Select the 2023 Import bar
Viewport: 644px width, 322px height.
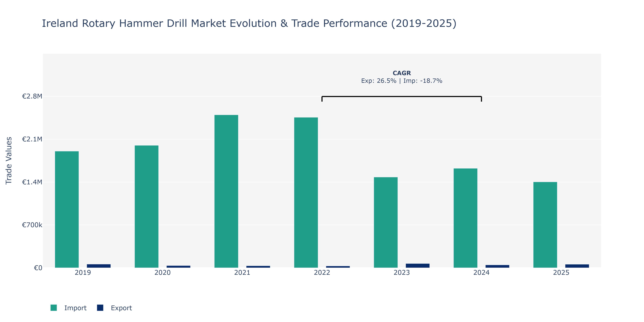tap(386, 222)
